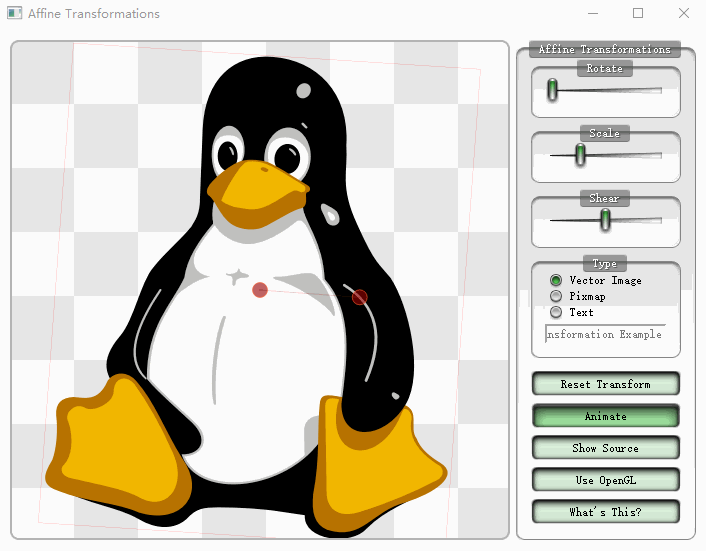Click the Show Source button
The image size is (706, 551).
[x=606, y=448]
